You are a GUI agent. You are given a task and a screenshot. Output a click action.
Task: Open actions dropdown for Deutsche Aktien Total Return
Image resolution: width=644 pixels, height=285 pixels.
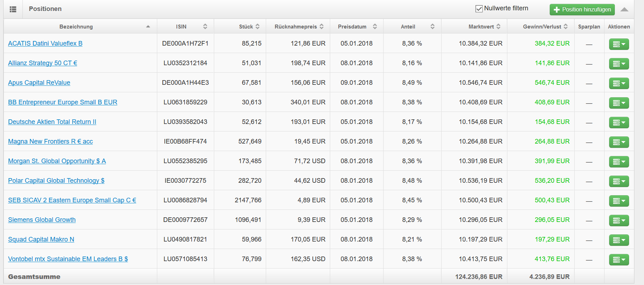pos(619,123)
